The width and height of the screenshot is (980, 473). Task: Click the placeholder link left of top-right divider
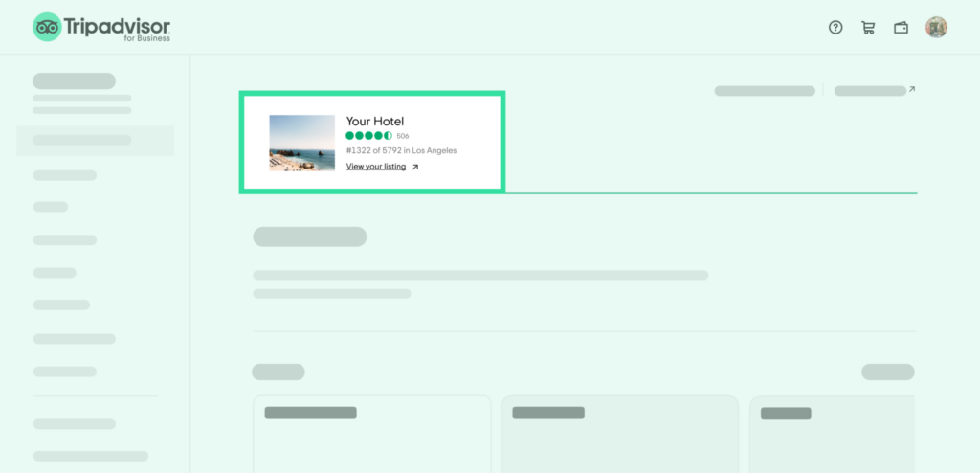point(765,91)
